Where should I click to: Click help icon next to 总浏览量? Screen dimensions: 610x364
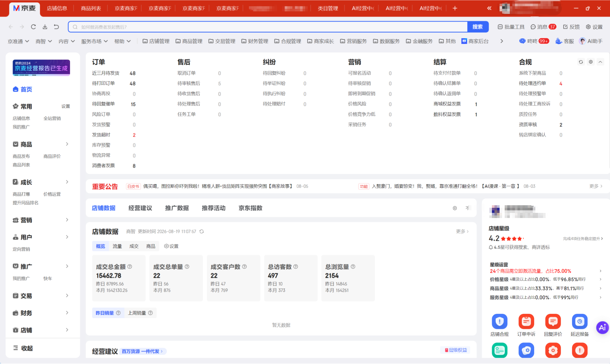click(353, 266)
